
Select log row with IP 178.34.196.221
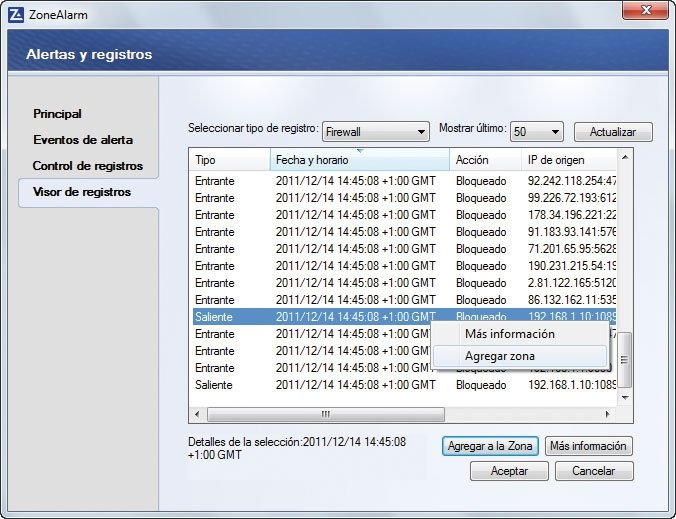coord(405,215)
